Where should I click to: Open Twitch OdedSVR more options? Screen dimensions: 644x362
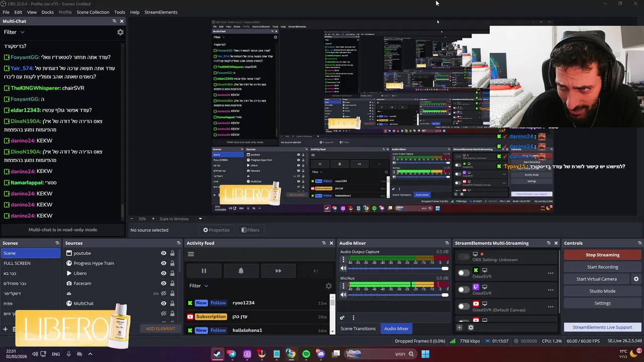click(550, 290)
